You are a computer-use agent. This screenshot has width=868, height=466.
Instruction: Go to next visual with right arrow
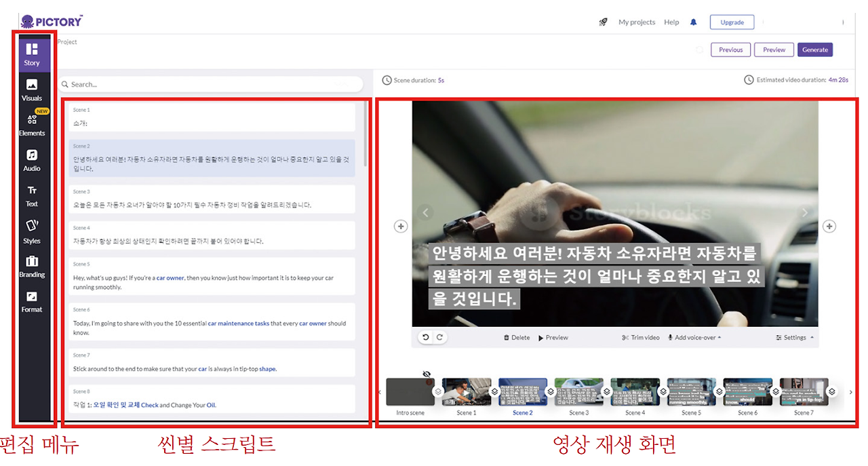(x=805, y=212)
